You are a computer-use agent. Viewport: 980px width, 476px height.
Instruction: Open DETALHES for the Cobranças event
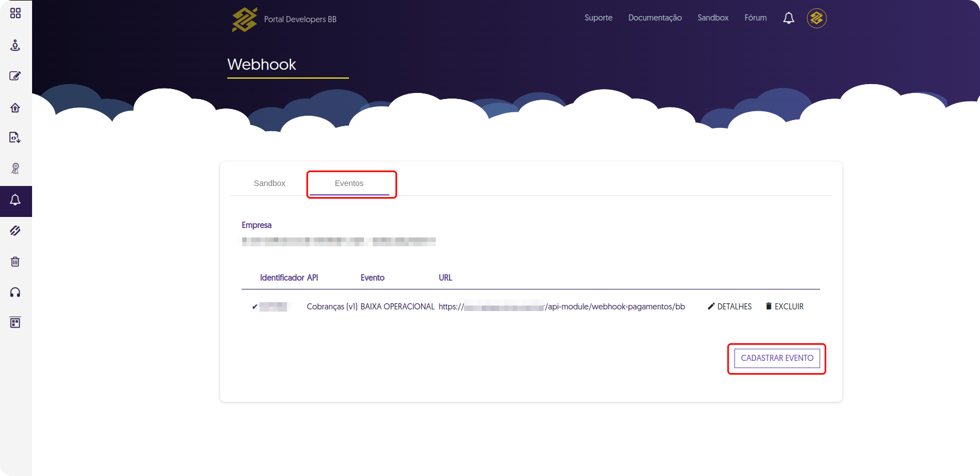(x=729, y=307)
